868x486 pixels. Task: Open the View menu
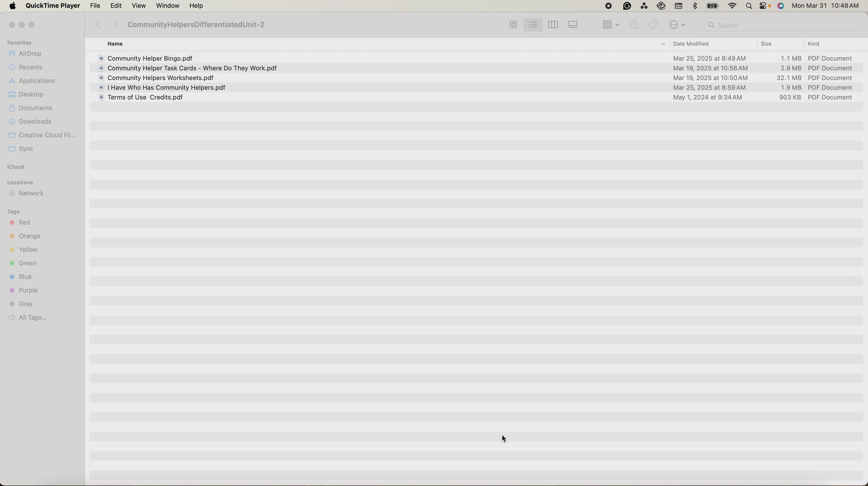139,6
